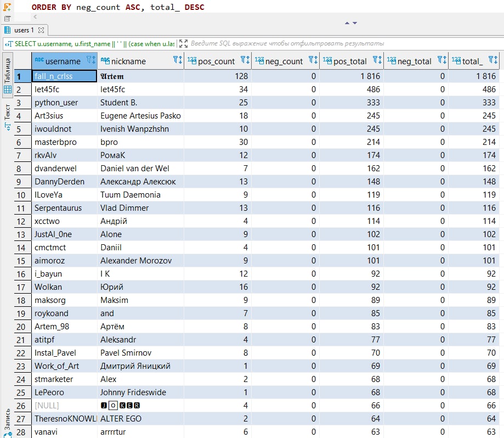504x438 pixels.
Task: Select the fall_n_crlss username cell
Action: pyautogui.click(x=64, y=76)
